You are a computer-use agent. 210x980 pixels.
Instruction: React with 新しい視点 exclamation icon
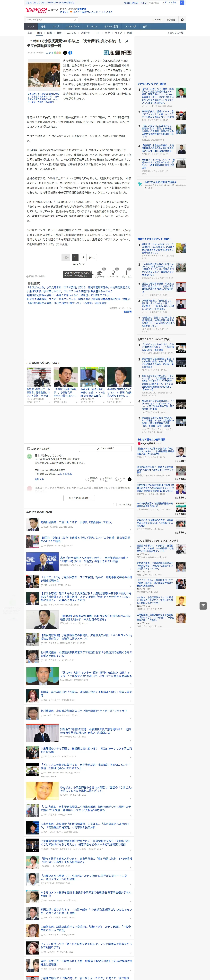[x=127, y=273]
